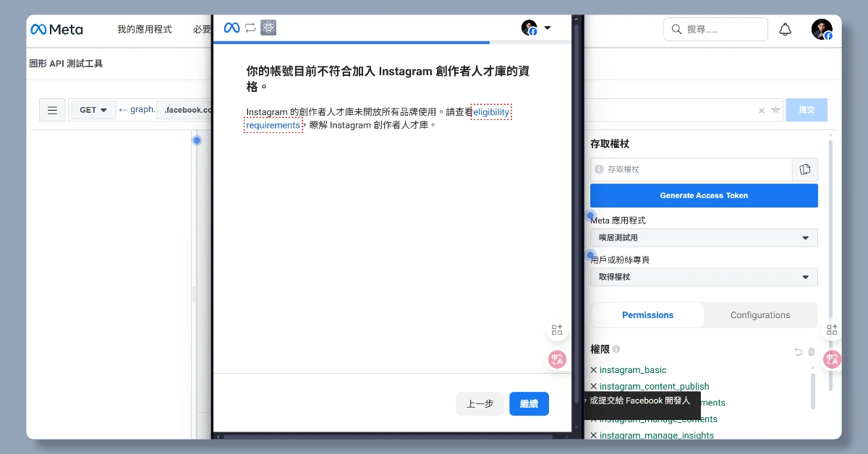Open the hamburger menu in Graph API Explorer

coord(52,110)
